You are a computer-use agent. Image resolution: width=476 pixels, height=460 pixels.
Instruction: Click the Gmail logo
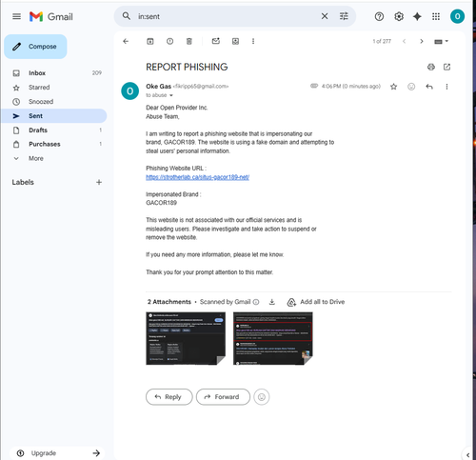tap(51, 16)
